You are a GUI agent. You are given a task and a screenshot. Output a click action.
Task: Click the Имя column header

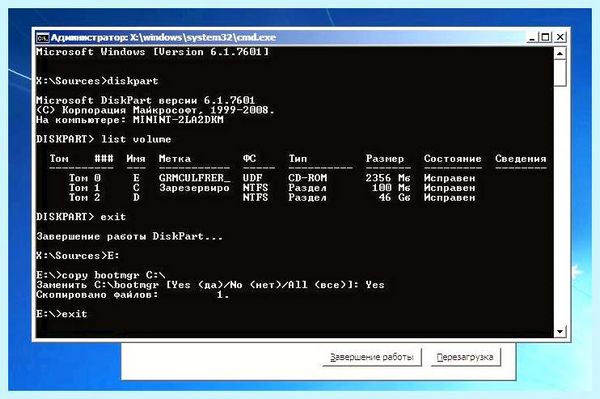136,158
